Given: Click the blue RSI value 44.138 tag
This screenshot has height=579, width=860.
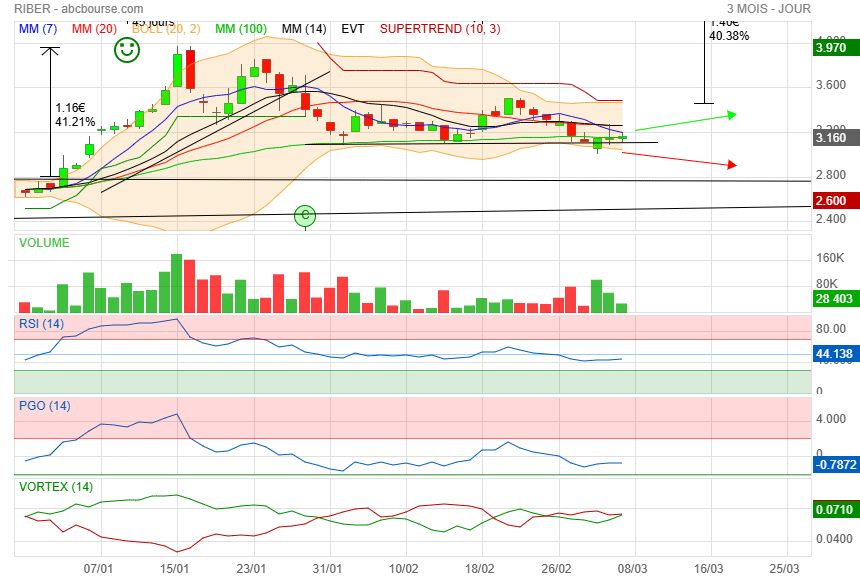Looking at the screenshot, I should tap(831, 354).
